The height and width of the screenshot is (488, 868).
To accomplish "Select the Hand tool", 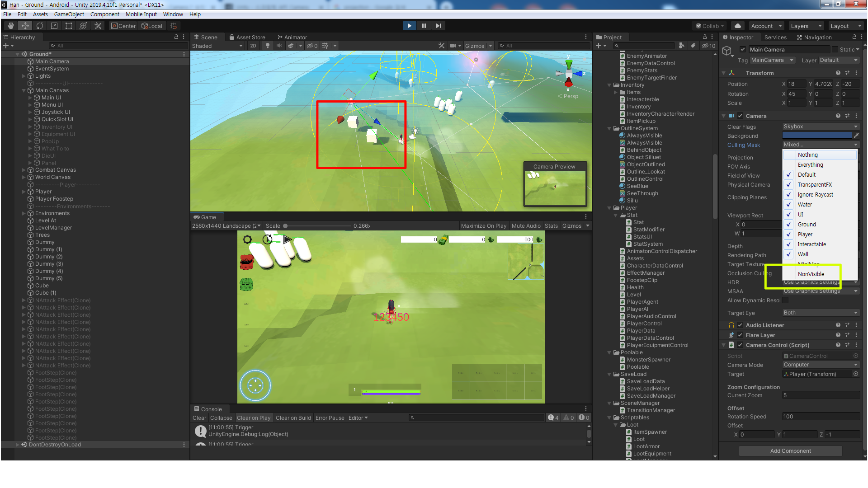I will coord(11,26).
